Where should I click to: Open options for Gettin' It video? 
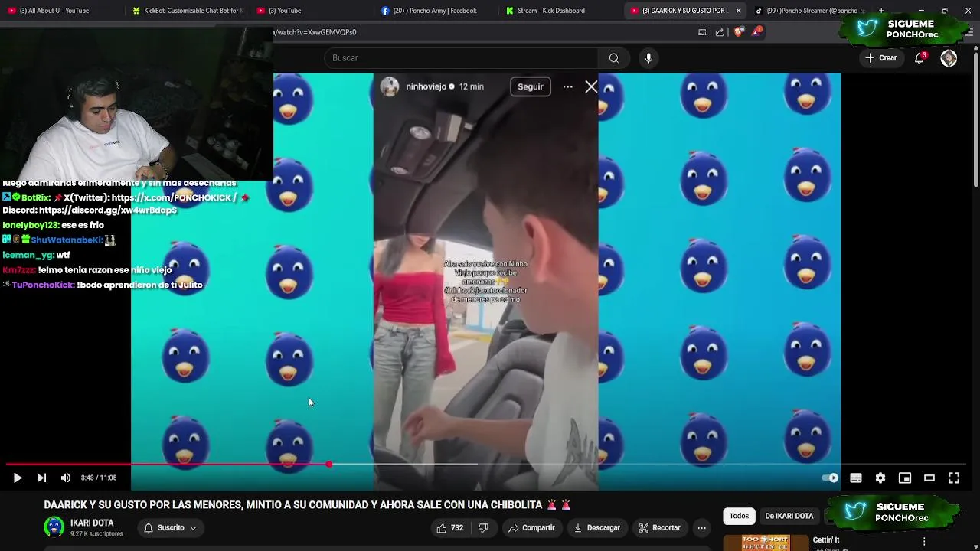(924, 541)
